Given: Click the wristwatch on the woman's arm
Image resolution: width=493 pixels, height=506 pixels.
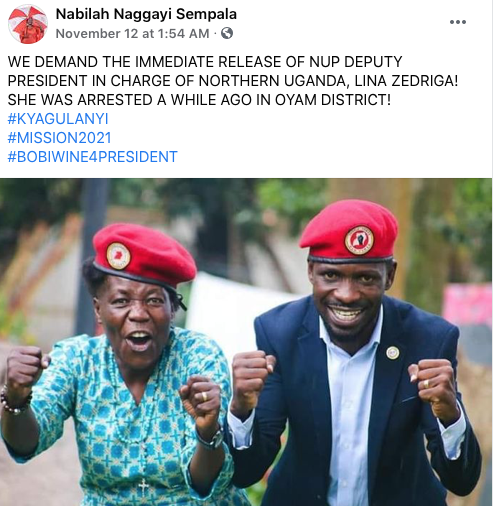Looking at the screenshot, I should tap(212, 438).
